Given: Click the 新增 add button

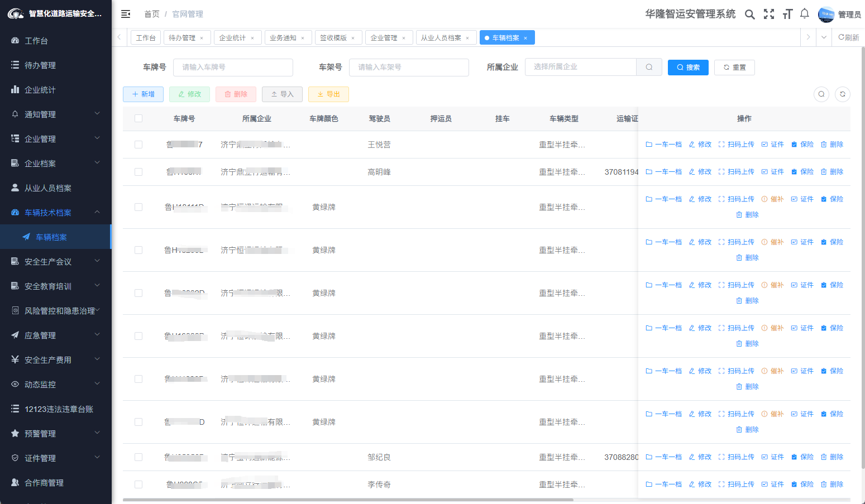Looking at the screenshot, I should pos(143,94).
